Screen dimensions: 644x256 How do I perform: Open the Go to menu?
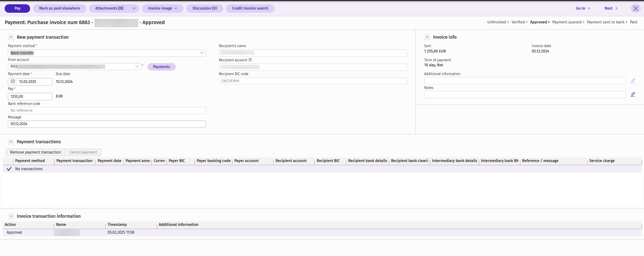coord(583,8)
